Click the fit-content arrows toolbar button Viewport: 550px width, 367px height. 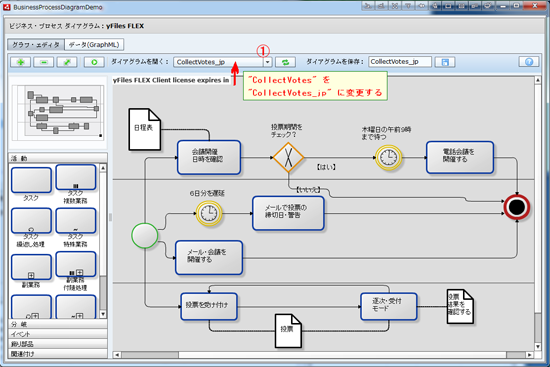tap(67, 62)
